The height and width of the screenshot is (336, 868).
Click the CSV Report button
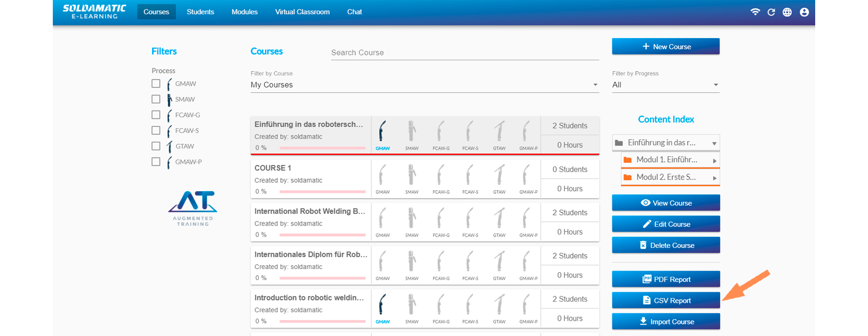pos(666,301)
